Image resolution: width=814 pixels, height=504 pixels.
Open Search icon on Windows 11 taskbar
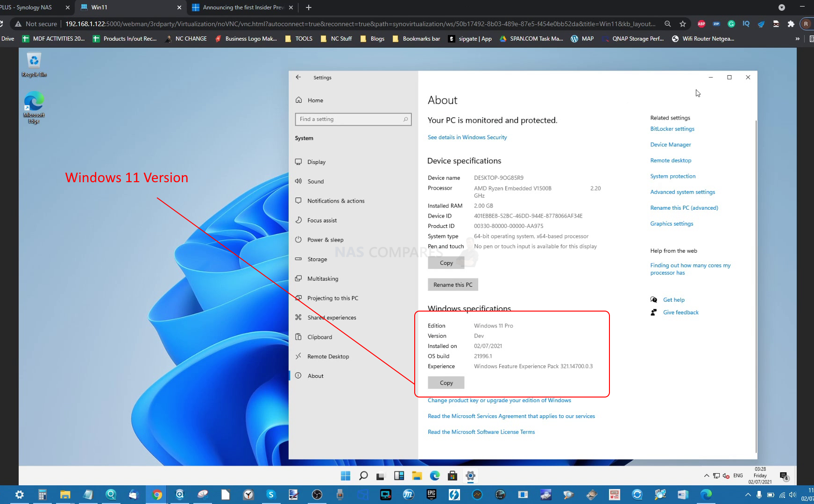(363, 476)
